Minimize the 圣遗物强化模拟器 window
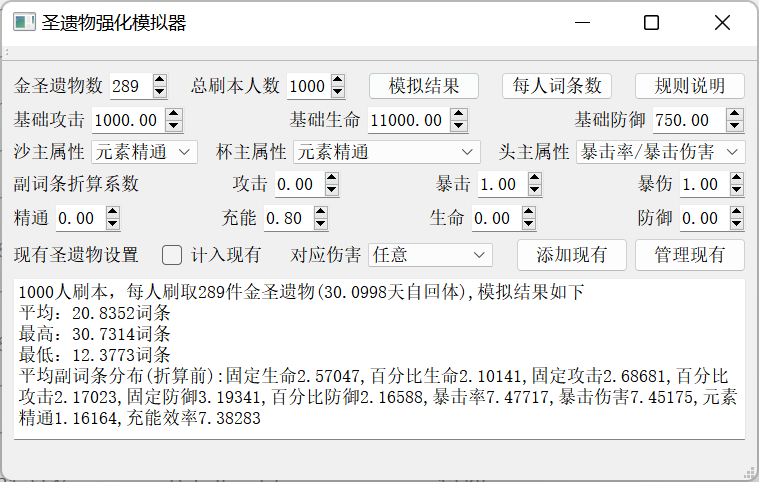This screenshot has width=759, height=482. [x=582, y=22]
